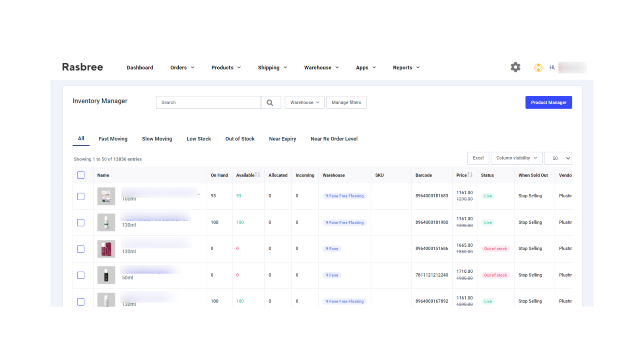Switch to the Out of Stock tab

(240, 138)
